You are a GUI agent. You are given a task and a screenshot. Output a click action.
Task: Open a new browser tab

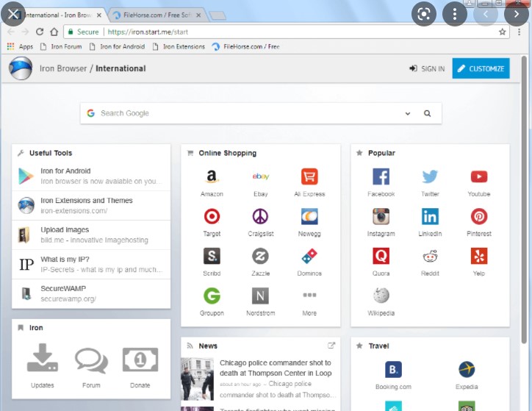(x=218, y=15)
